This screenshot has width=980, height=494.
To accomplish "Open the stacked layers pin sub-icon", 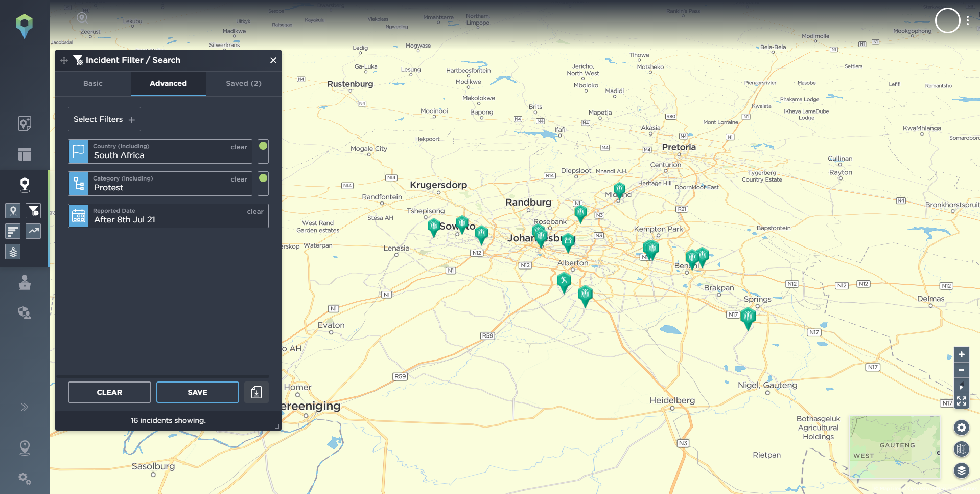I will coord(13,252).
